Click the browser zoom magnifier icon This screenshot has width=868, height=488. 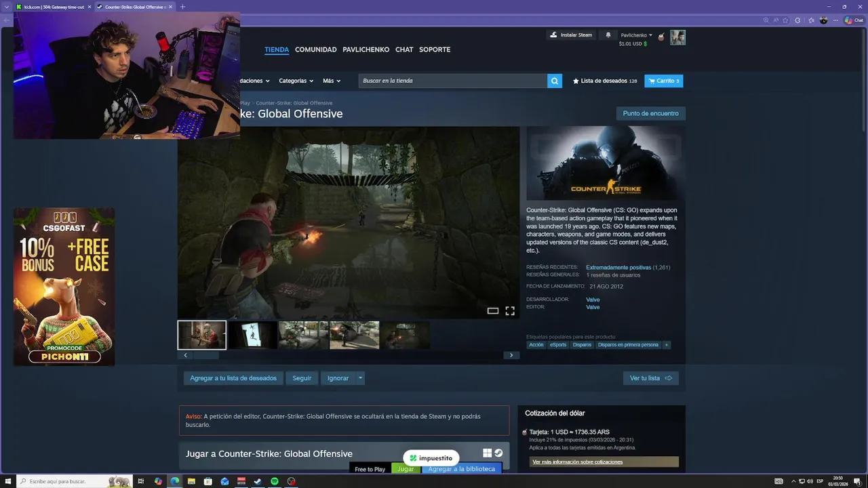[766, 20]
